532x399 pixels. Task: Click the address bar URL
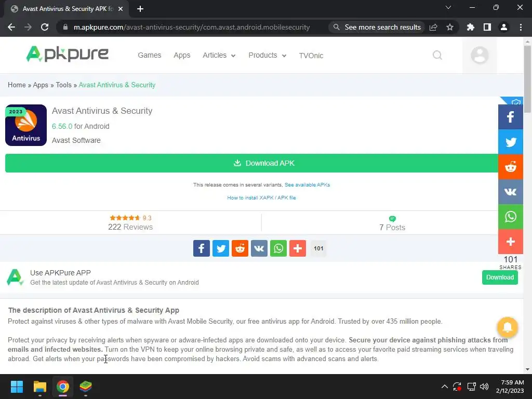(192, 27)
